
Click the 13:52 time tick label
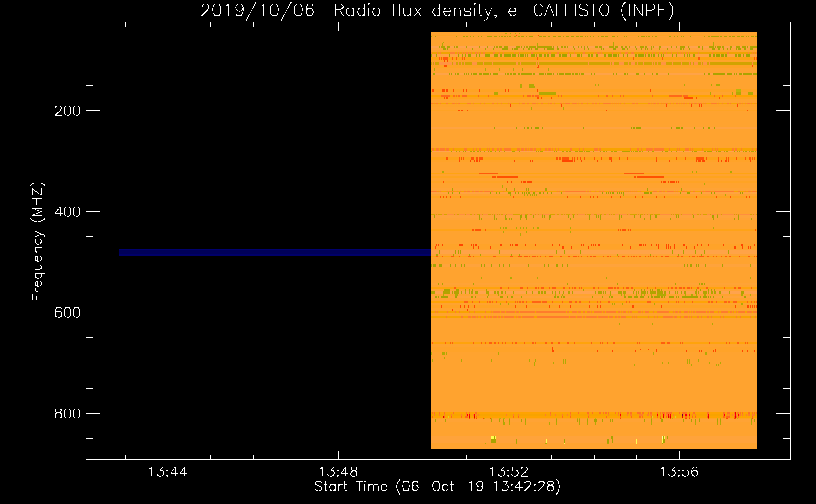tap(509, 472)
